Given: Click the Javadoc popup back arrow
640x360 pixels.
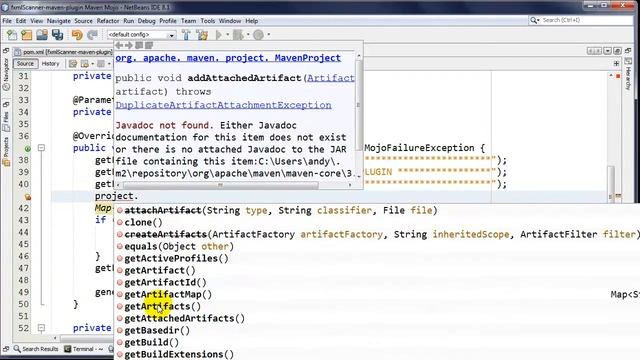Looking at the screenshot, I should click(119, 45).
